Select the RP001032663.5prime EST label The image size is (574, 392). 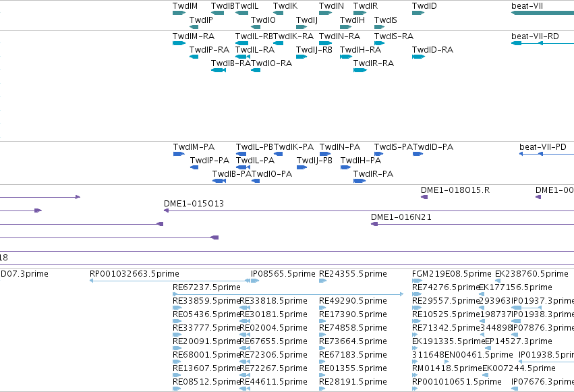(134, 274)
